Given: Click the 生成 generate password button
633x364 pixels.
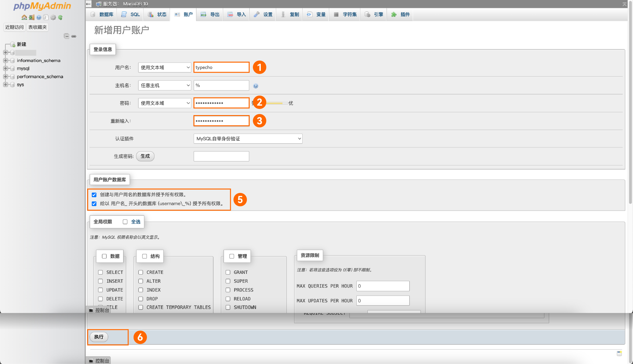Looking at the screenshot, I should (145, 156).
